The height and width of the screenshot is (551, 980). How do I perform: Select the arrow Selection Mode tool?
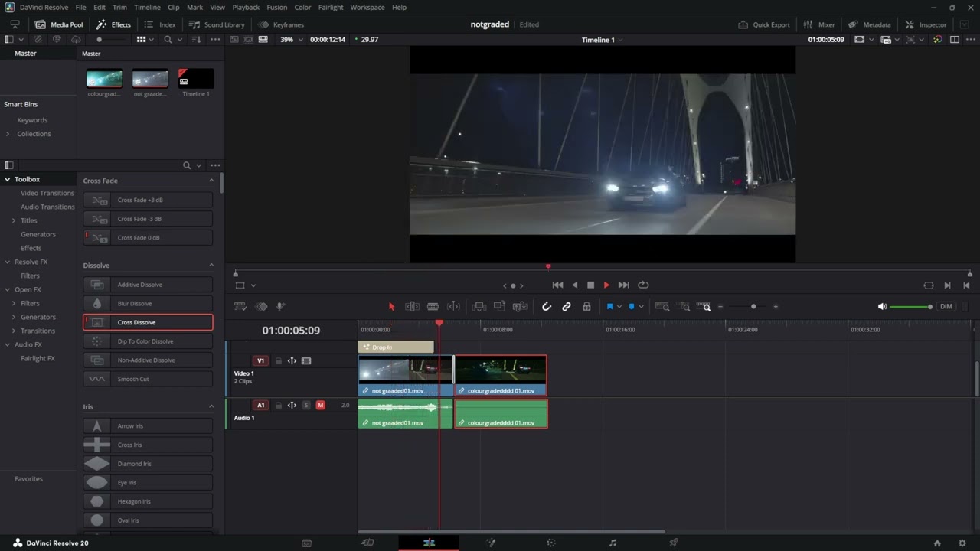click(x=391, y=306)
